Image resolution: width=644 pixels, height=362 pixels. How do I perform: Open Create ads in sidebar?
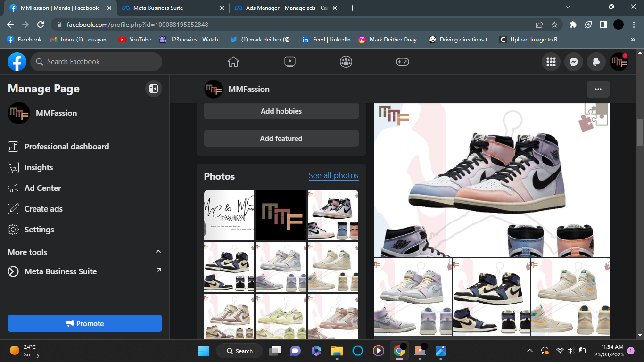[85, 209]
